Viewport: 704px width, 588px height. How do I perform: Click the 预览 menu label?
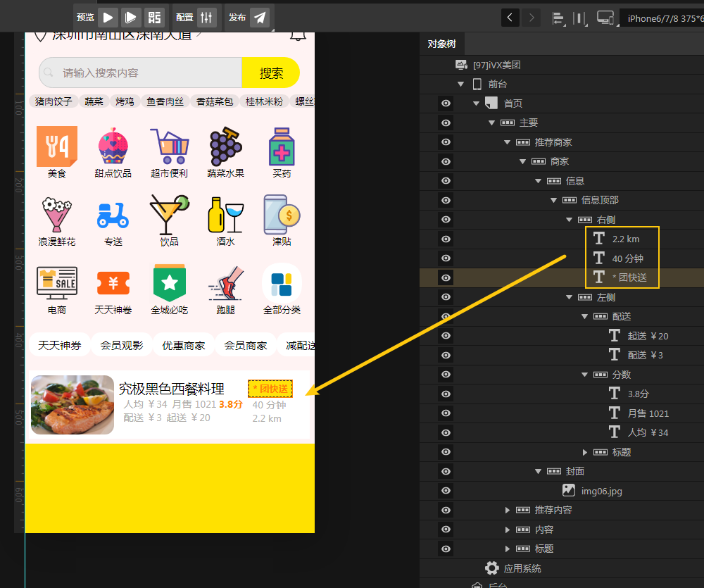coord(84,17)
